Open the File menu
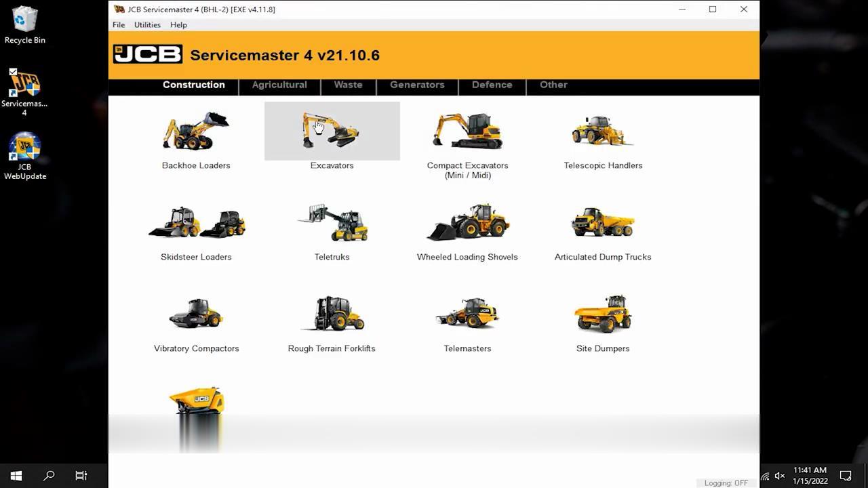This screenshot has width=868, height=488. 119,24
